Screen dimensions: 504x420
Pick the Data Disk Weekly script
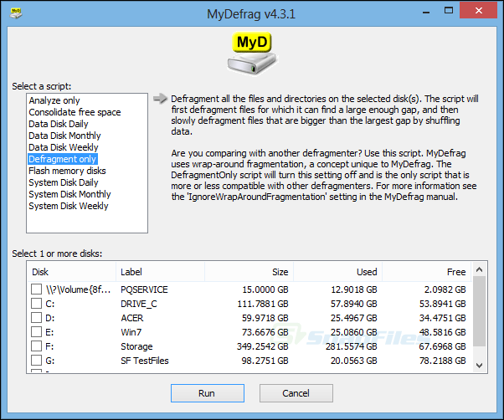[64, 147]
